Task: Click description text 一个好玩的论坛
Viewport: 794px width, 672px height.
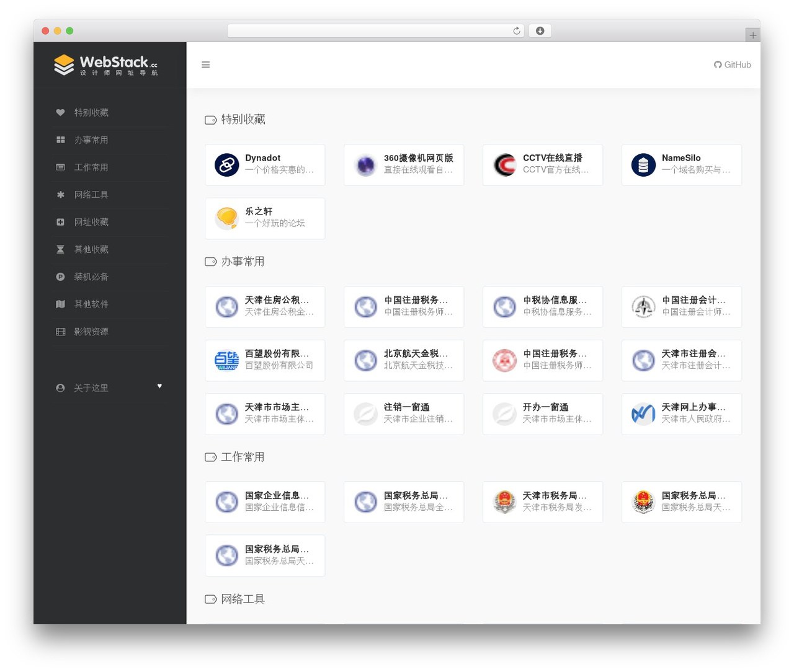Action: (x=275, y=223)
